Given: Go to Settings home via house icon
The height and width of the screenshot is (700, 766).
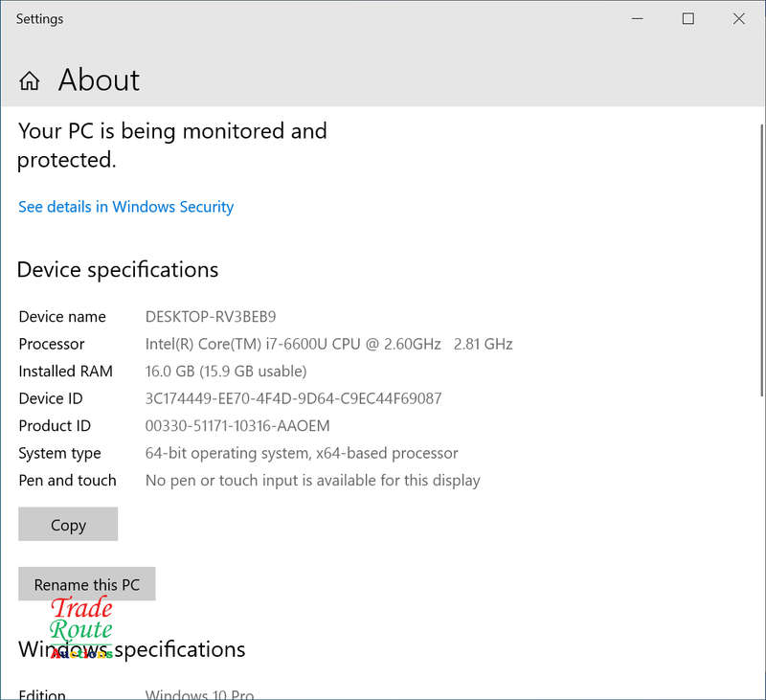Looking at the screenshot, I should click(30, 80).
